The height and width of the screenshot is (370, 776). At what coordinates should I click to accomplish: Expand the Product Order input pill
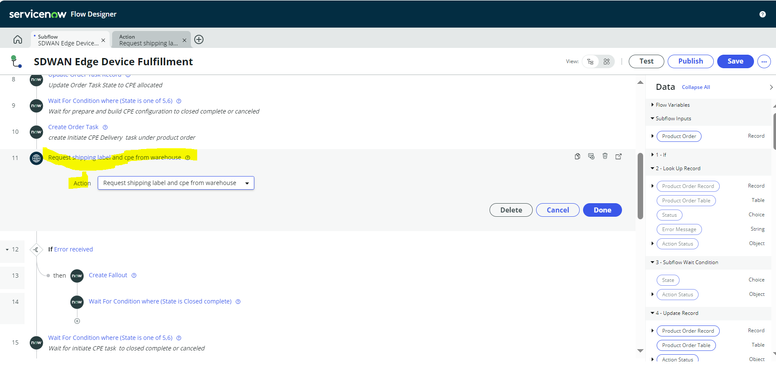652,136
